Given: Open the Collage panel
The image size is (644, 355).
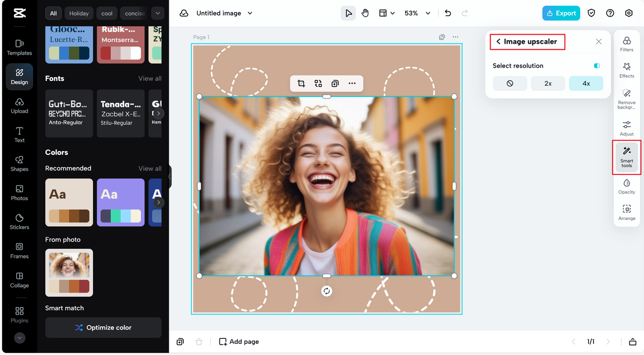Looking at the screenshot, I should (x=20, y=280).
